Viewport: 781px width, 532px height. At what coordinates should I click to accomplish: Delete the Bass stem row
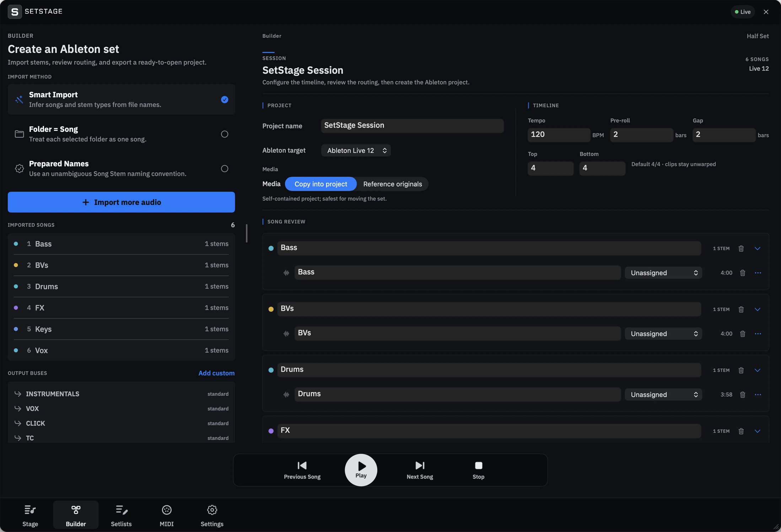(x=742, y=273)
